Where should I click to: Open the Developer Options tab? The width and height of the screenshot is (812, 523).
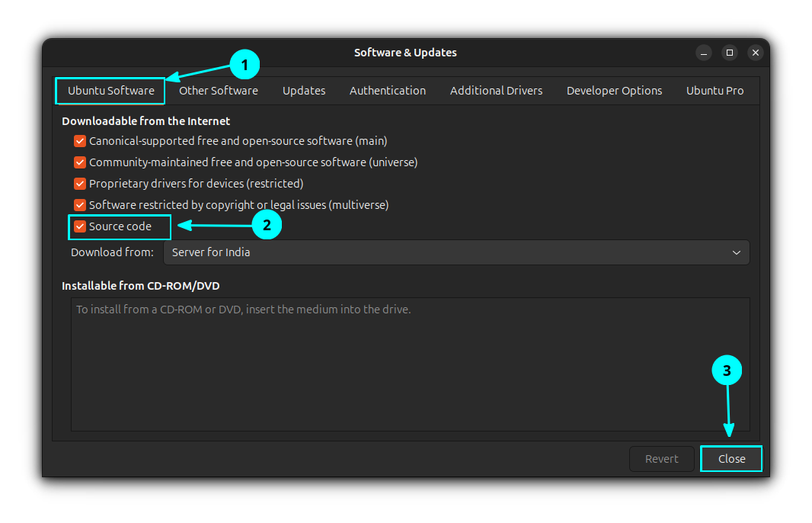[x=614, y=90]
